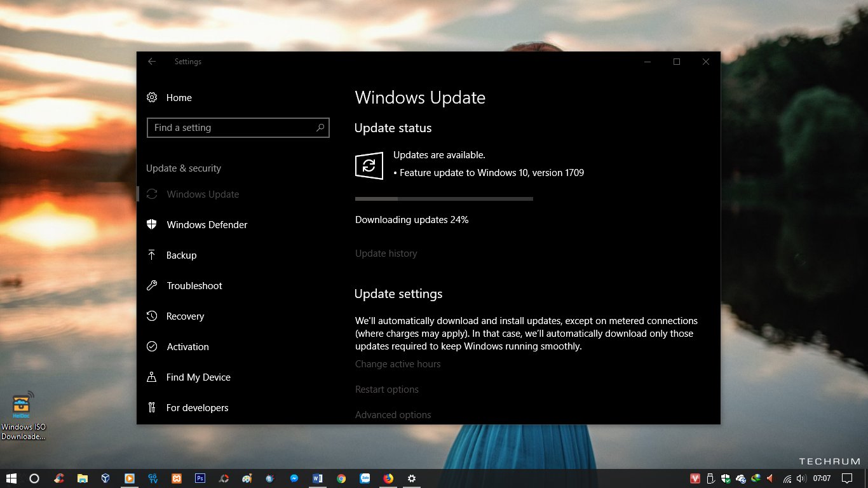This screenshot has height=488, width=868.
Task: Open the orange media player taskbar icon
Action: tap(129, 478)
